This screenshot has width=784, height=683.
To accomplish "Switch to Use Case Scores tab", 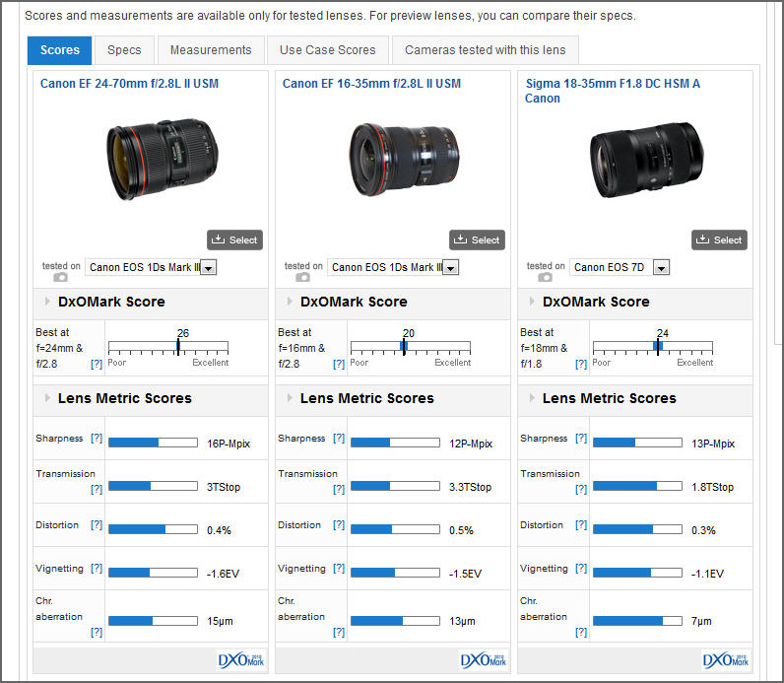I will pyautogui.click(x=328, y=50).
